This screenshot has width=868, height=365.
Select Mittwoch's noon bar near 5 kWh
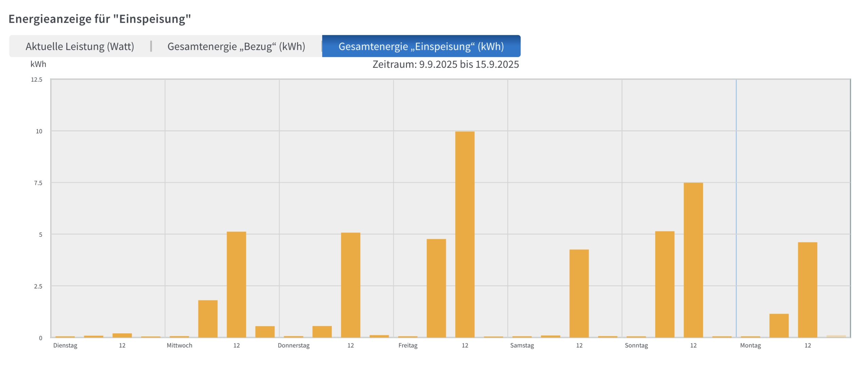[236, 284]
